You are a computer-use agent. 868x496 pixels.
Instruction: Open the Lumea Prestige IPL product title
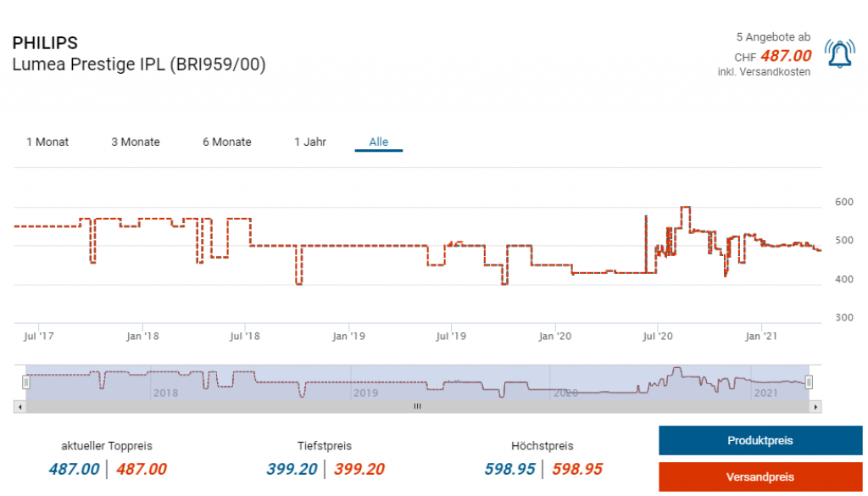139,64
